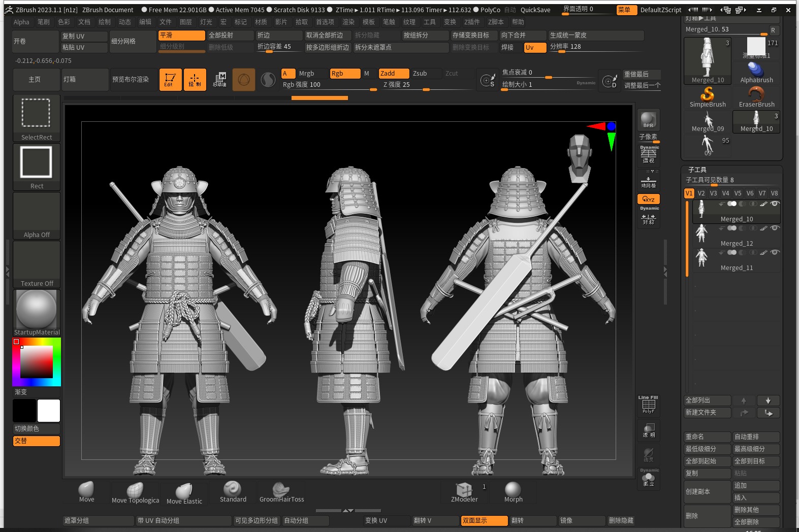
Task: Toggle the double-sided (双面显示) button
Action: click(484, 521)
